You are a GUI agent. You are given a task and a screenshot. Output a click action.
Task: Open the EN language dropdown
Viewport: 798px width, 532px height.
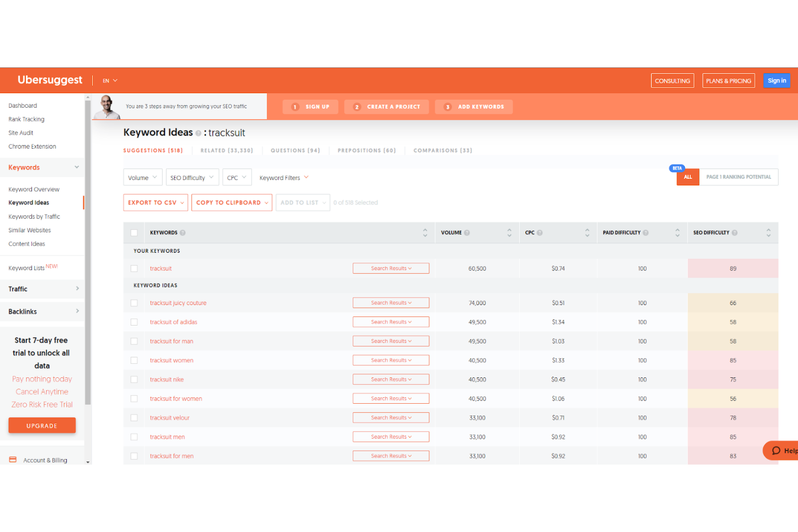(x=109, y=80)
